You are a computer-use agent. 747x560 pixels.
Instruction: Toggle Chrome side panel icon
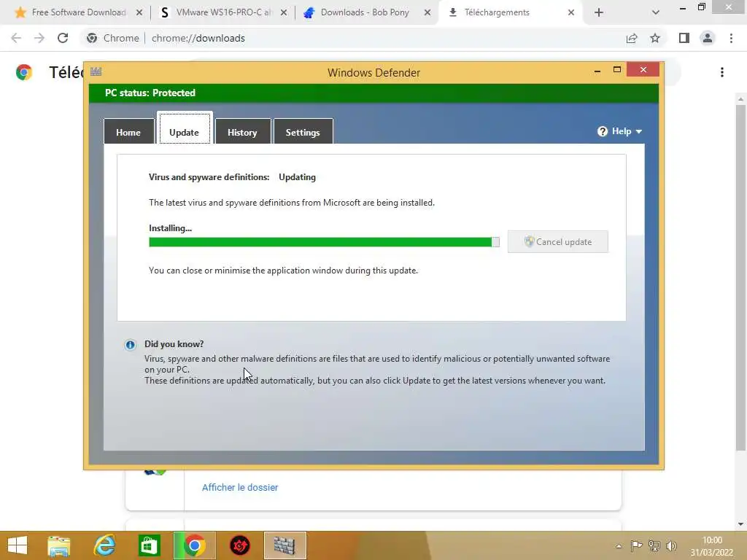click(x=684, y=38)
